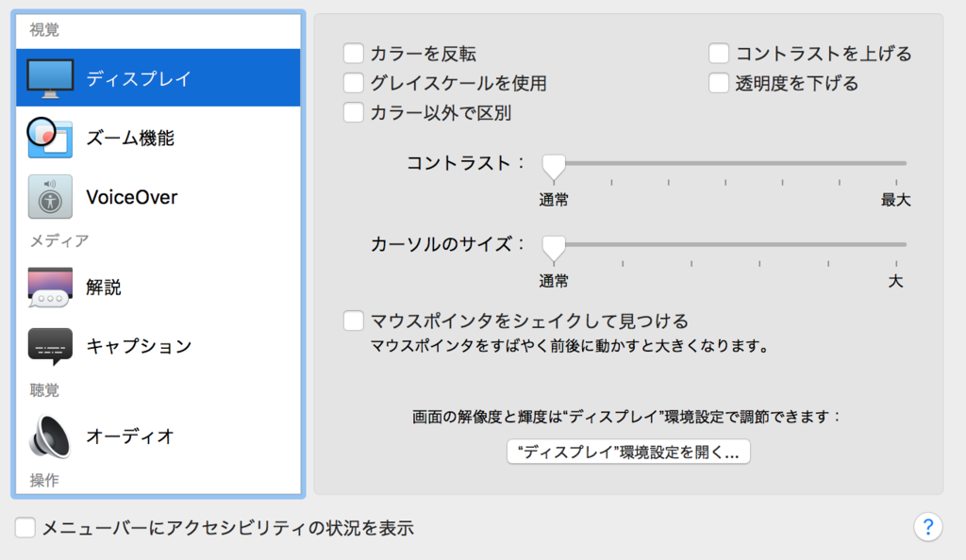Select オーディオ label in sidebar
The image size is (966, 560).
(130, 436)
